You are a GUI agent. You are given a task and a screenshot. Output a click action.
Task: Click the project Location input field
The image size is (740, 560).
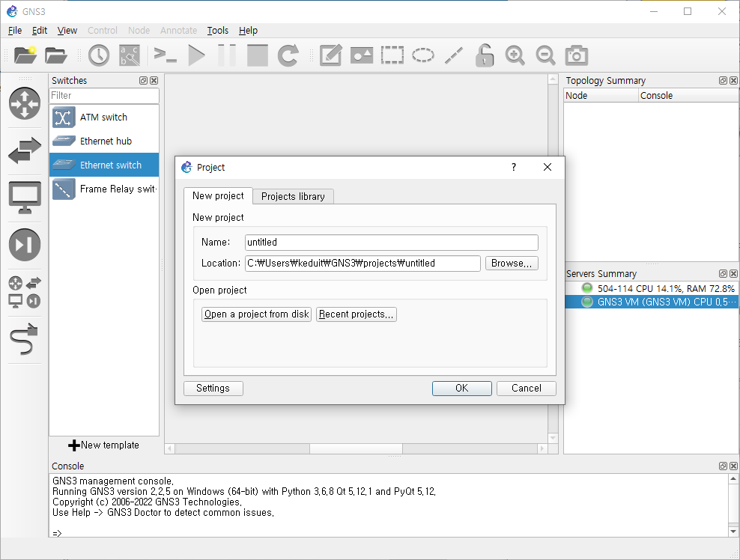363,264
